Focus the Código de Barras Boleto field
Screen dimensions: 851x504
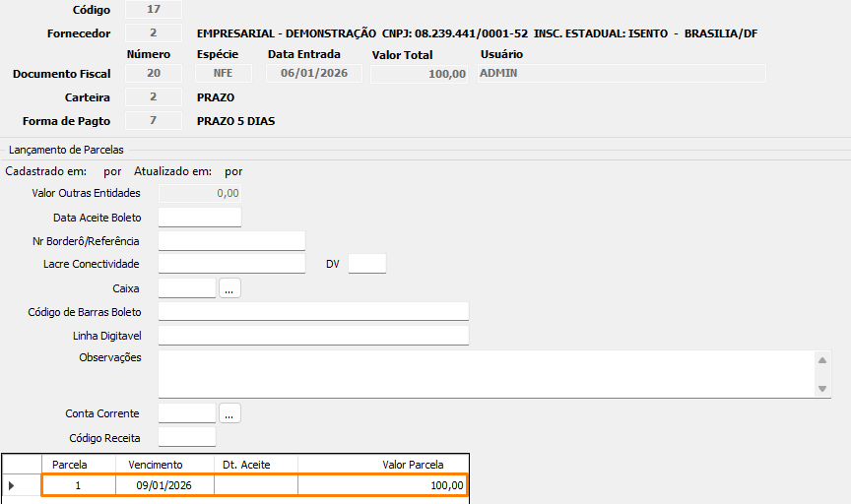pyautogui.click(x=313, y=311)
